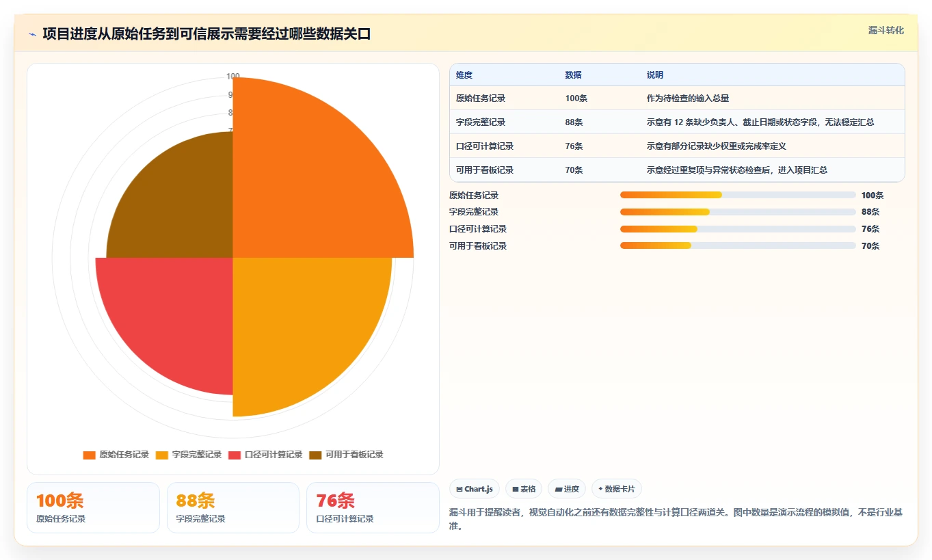Select the 表格 chip label

tap(528, 489)
